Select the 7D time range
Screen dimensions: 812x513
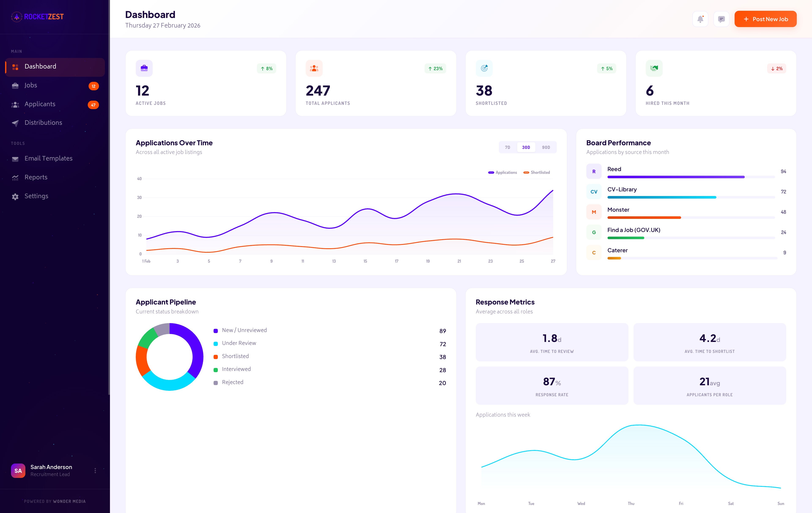507,147
